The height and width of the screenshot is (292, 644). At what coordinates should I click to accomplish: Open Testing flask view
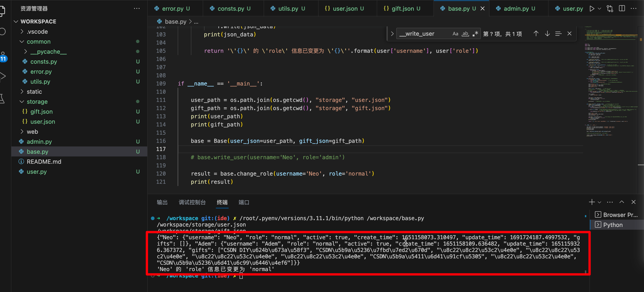pos(2,99)
